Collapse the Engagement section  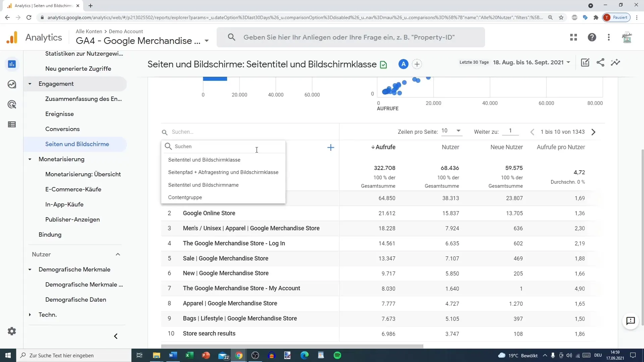(x=30, y=84)
